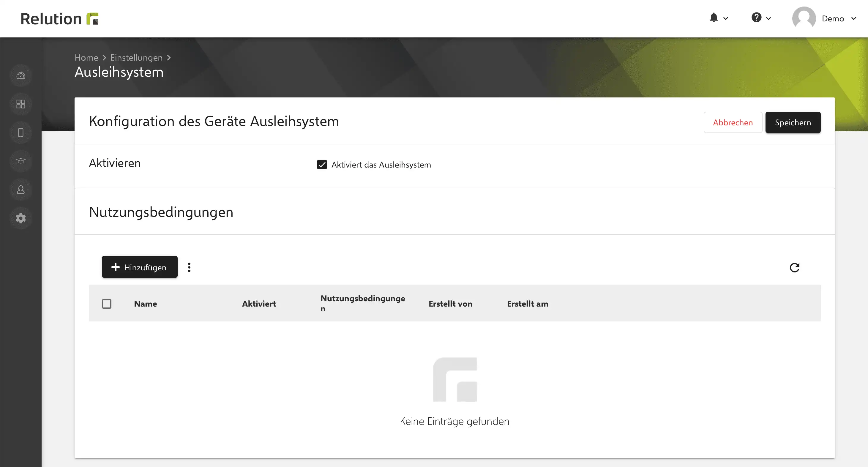Screen dimensions: 868x467
Task: Open the education graduation cap sidebar icon
Action: click(20, 161)
